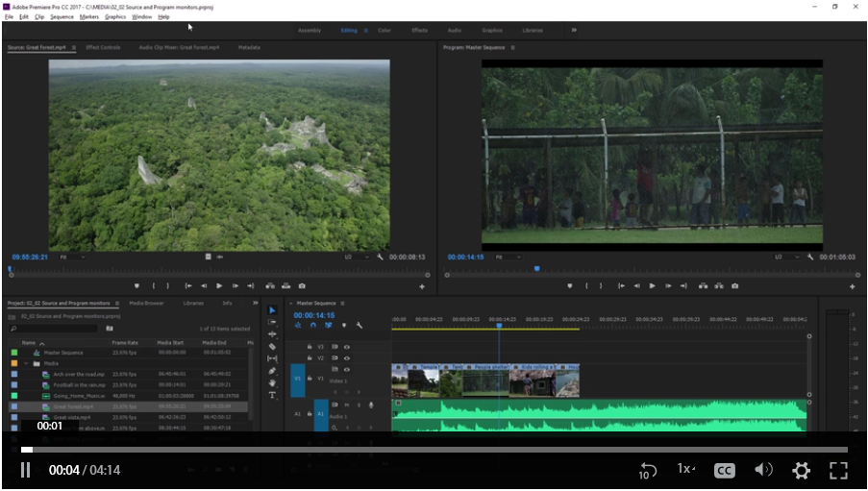
Task: Open timeline display settings wrench
Action: 359,326
